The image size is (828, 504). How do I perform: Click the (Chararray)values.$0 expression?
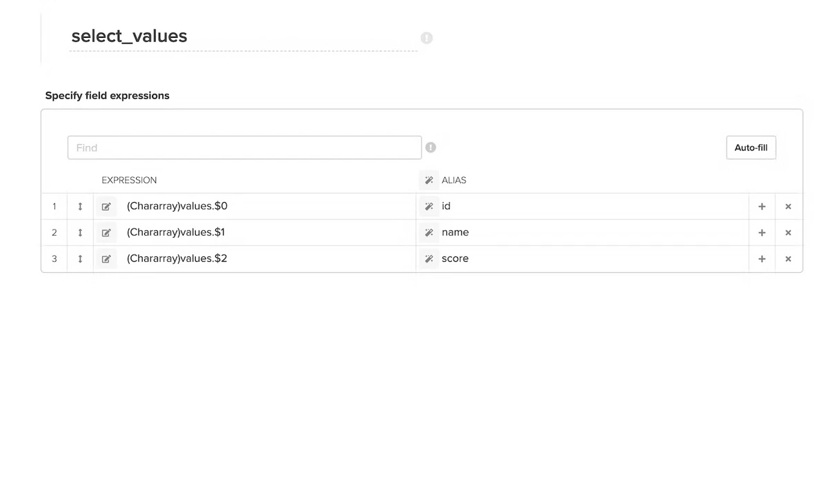(177, 206)
